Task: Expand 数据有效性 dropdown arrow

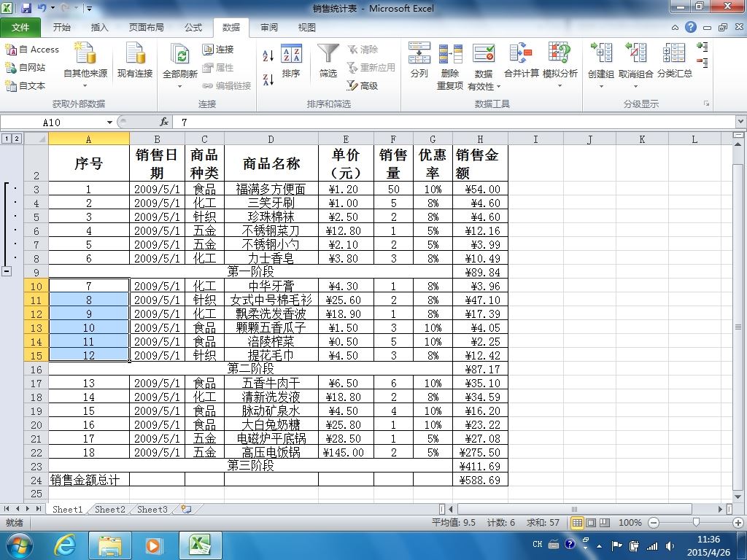Action: point(498,87)
